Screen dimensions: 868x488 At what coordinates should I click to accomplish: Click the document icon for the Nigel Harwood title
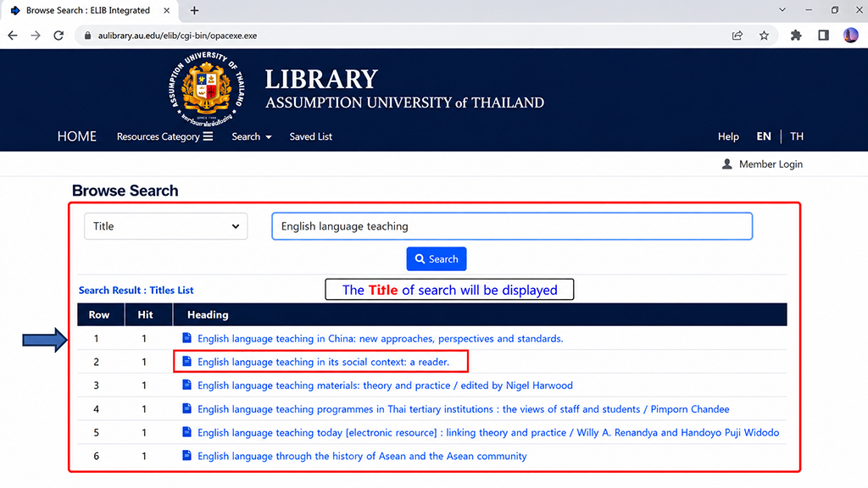click(x=186, y=385)
